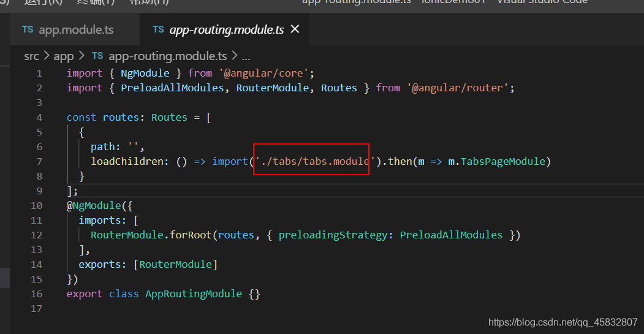Click the TS file icon in breadcrumbs
Viewport: 644px width, 334px height.
[x=97, y=56]
